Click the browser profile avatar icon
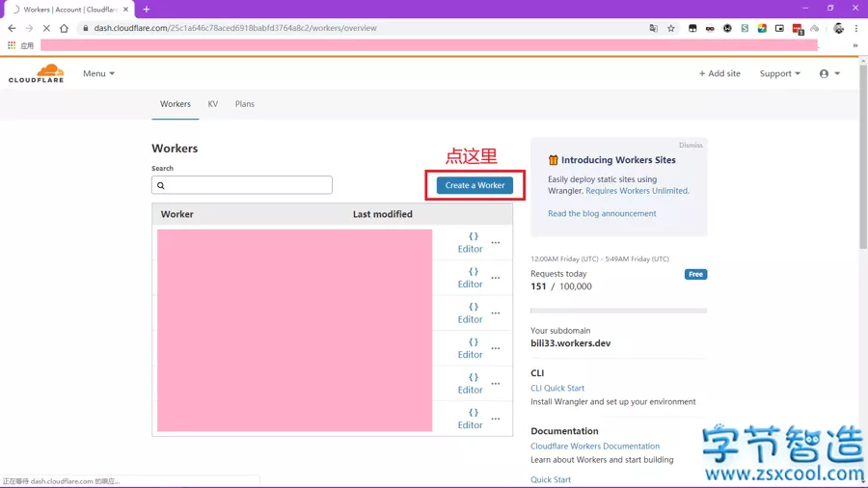 pyautogui.click(x=838, y=28)
